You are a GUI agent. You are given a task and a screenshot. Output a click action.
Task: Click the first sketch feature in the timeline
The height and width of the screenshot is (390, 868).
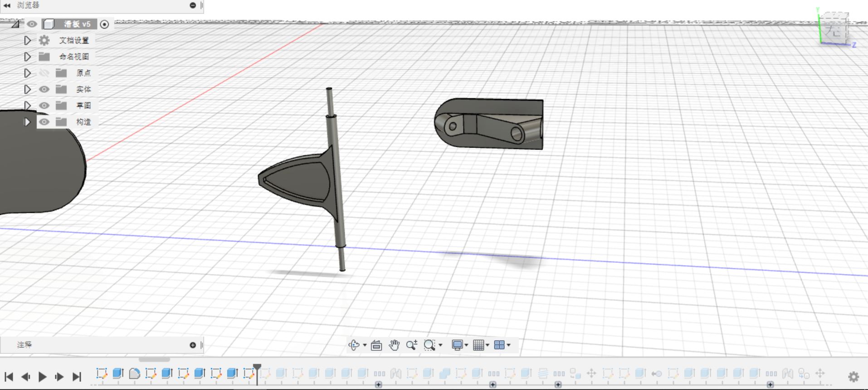(102, 373)
